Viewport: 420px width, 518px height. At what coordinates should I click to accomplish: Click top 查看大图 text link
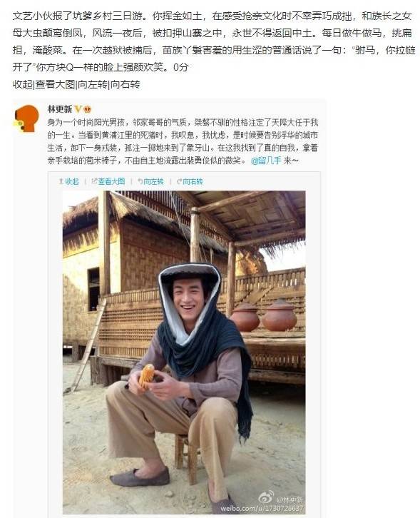[x=55, y=85]
